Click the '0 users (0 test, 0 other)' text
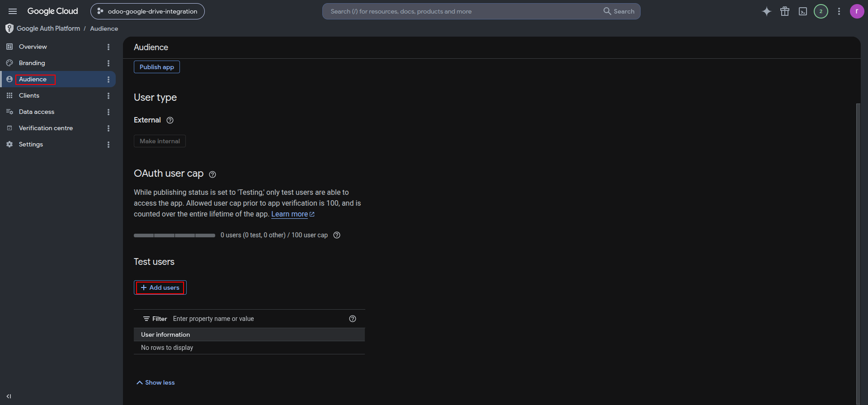This screenshot has width=868, height=405. pyautogui.click(x=253, y=235)
